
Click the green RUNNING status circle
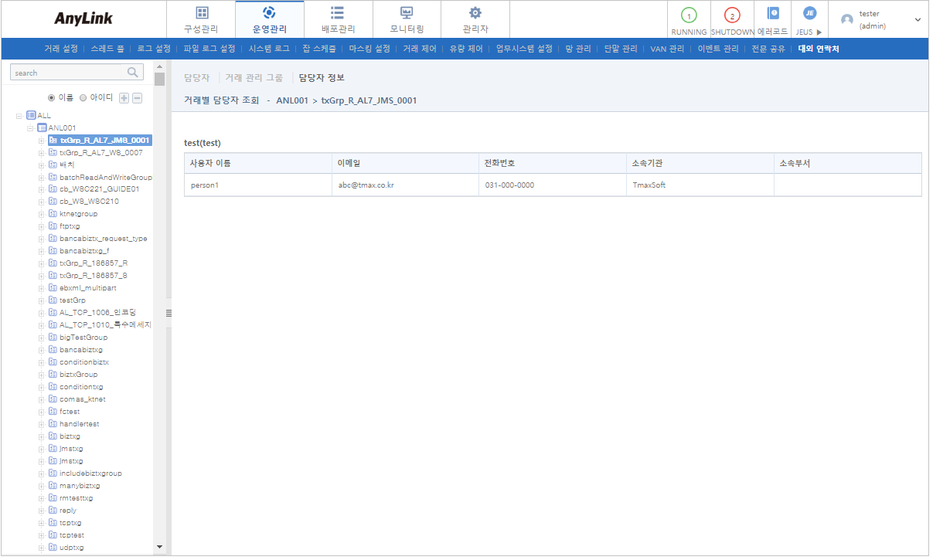(x=689, y=15)
